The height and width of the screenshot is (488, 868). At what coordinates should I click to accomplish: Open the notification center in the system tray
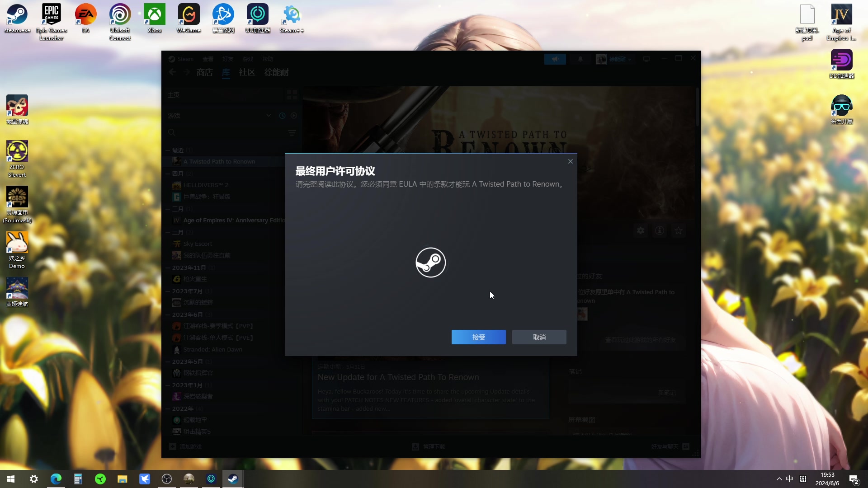pos(854,479)
